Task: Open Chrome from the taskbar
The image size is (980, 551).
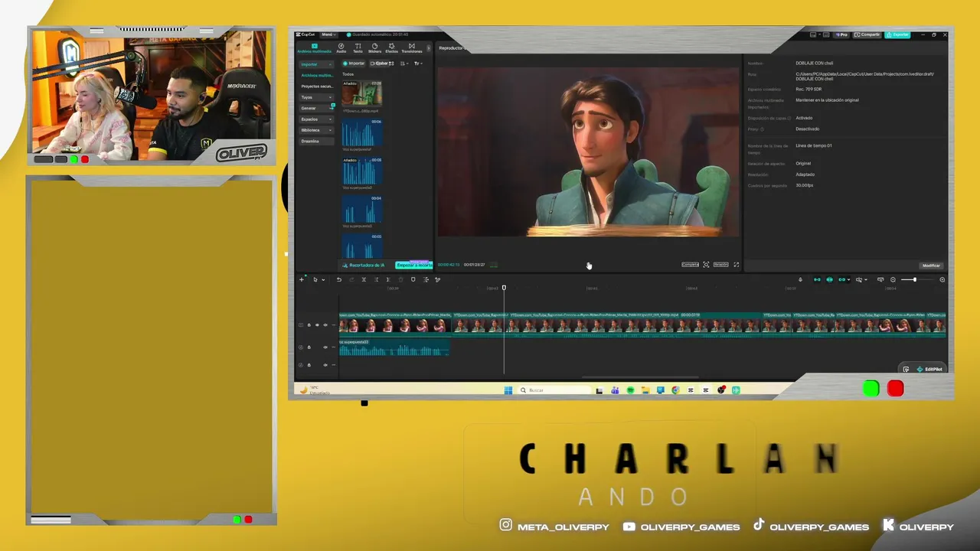Action: coord(675,390)
